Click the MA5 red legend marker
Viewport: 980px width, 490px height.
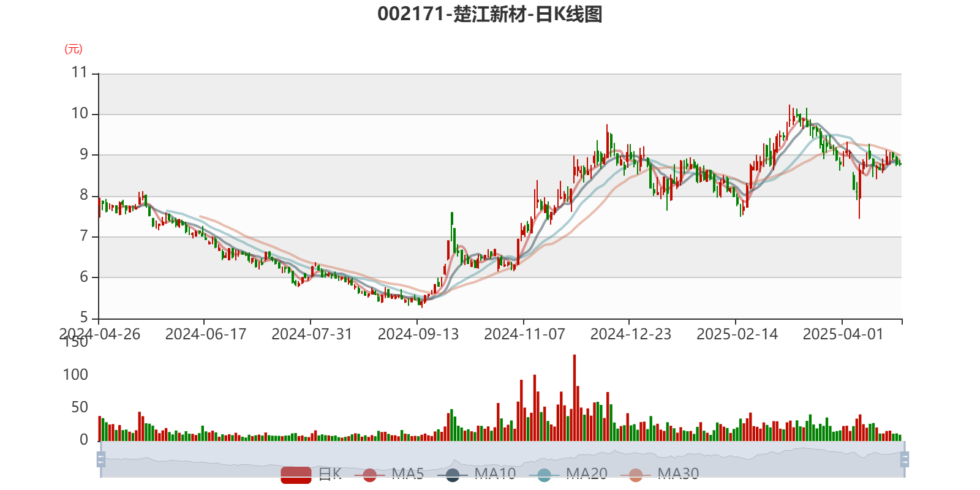369,475
